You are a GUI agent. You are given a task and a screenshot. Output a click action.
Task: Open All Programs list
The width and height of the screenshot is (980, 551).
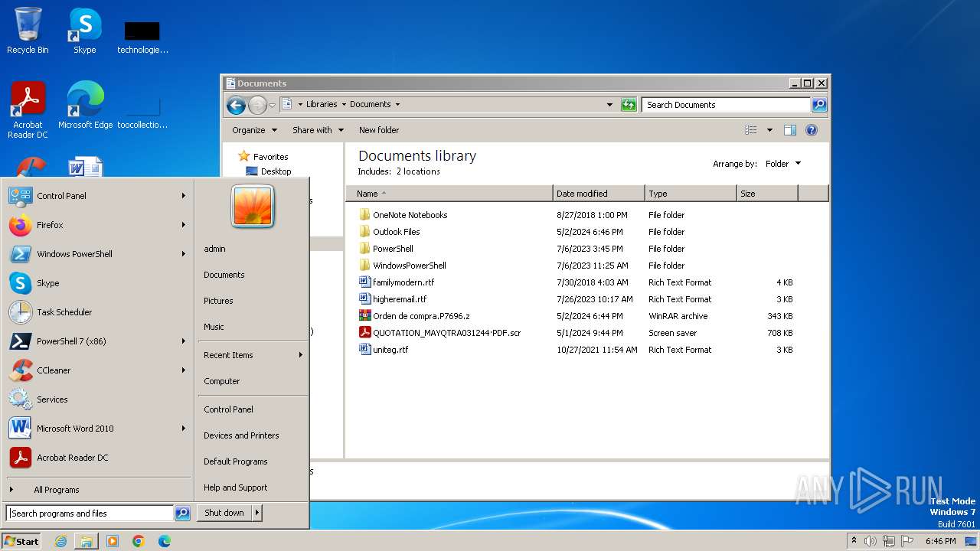pos(56,490)
